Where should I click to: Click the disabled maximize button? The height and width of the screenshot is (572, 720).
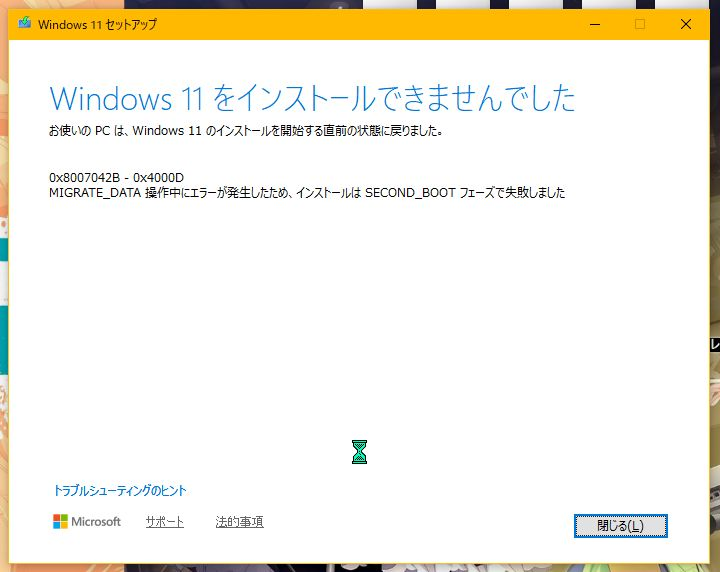click(640, 24)
